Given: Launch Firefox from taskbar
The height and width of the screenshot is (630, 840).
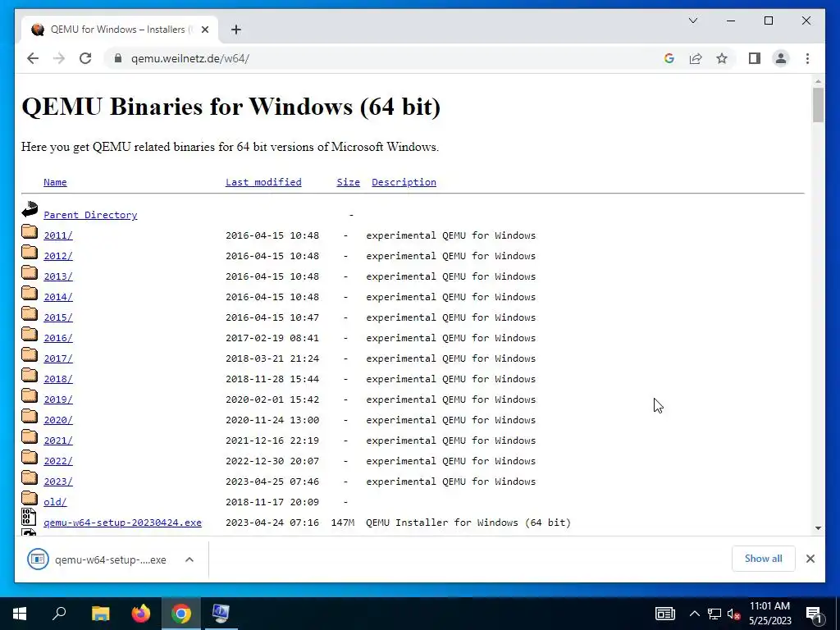Looking at the screenshot, I should [x=141, y=614].
